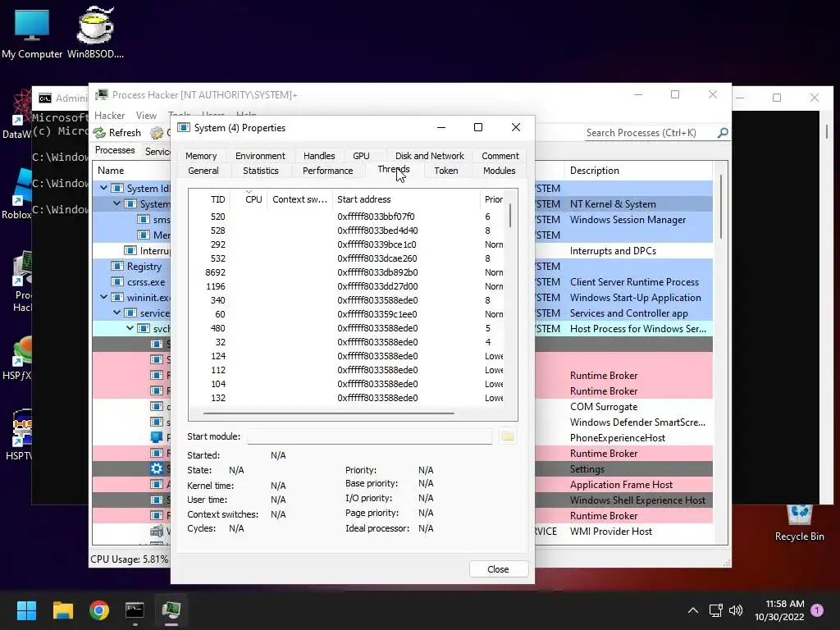Click the thread list vertical scrollbar
This screenshot has width=840, height=630.
510,216
